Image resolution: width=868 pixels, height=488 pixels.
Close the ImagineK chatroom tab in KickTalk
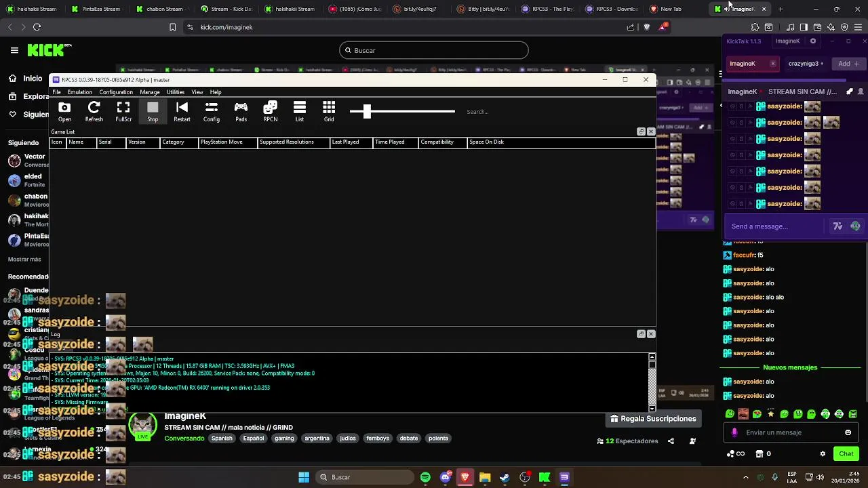772,64
